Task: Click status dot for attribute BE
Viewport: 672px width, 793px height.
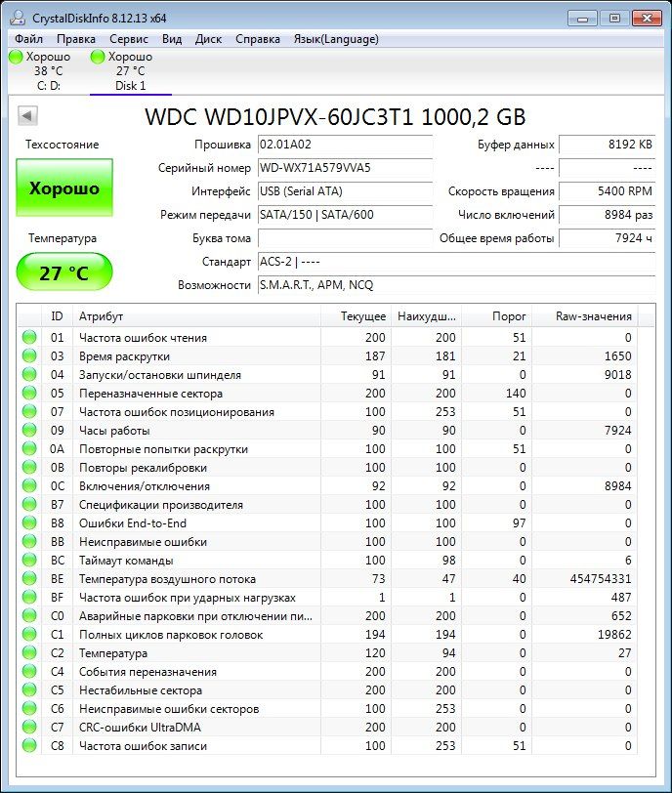Action: click(29, 578)
